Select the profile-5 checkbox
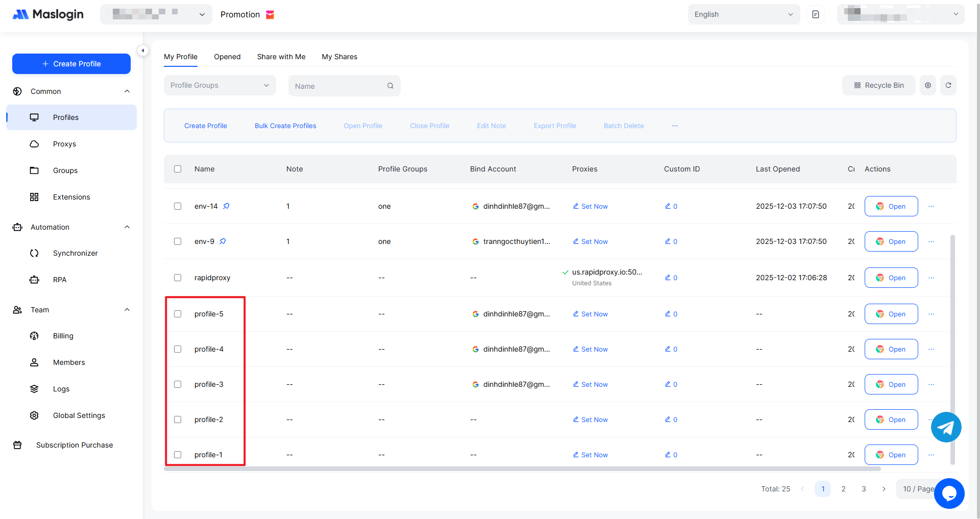 pos(178,314)
